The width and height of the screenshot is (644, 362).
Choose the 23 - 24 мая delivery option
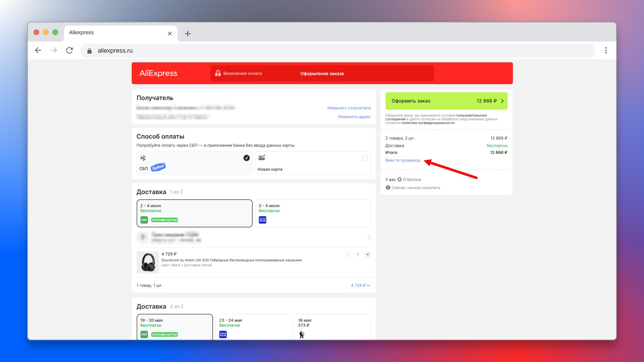[x=254, y=327]
